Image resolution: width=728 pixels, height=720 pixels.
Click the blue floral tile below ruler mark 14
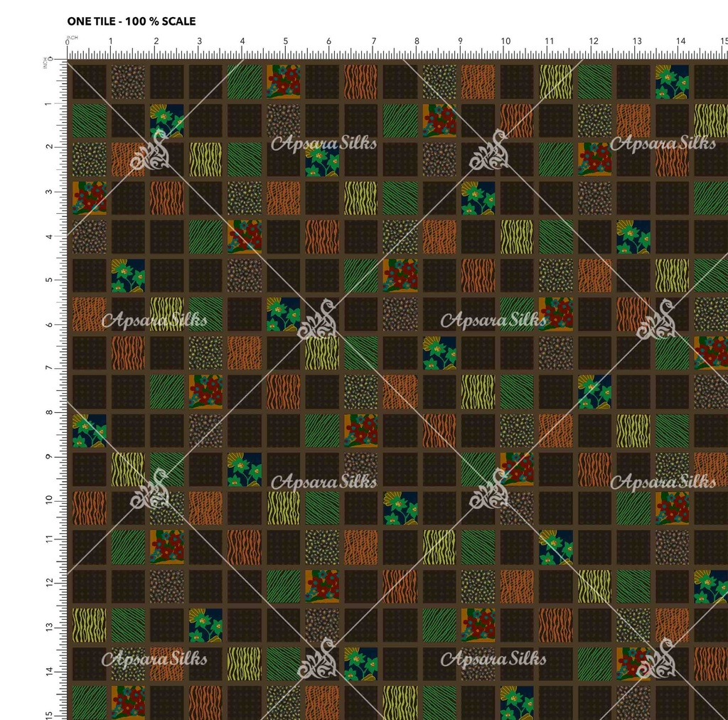(x=672, y=81)
